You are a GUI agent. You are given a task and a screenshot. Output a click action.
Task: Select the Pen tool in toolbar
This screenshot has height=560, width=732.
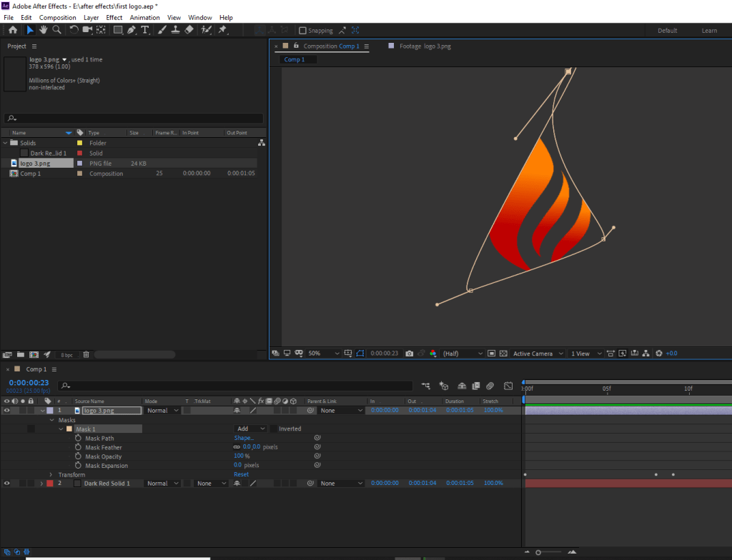(x=132, y=30)
